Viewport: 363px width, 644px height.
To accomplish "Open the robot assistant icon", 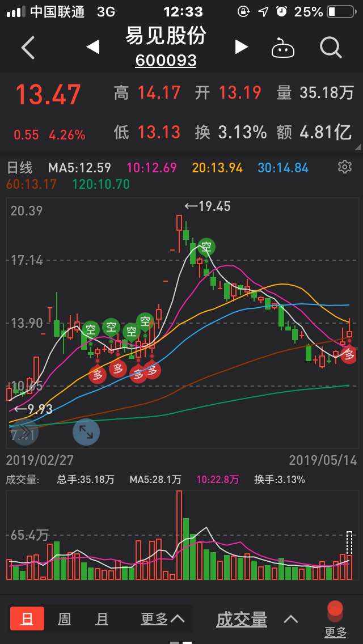I will pyautogui.click(x=283, y=48).
